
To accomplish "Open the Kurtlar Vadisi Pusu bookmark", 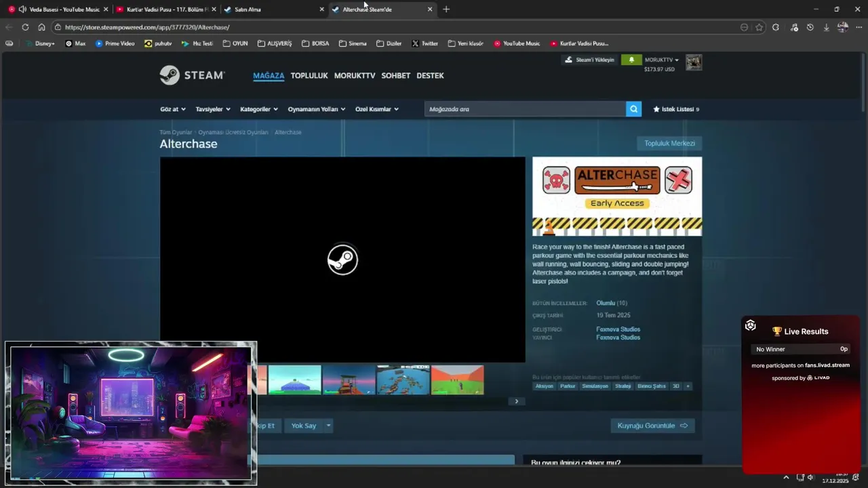I will [579, 43].
